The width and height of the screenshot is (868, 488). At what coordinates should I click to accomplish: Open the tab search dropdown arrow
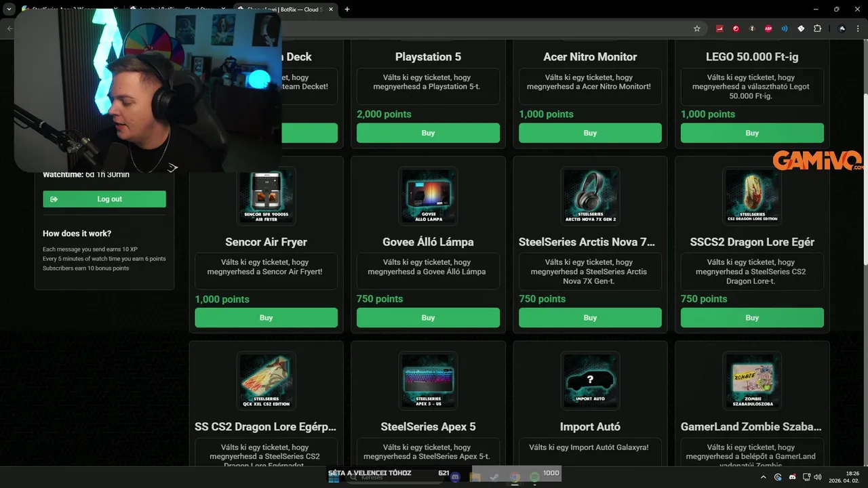(9, 9)
